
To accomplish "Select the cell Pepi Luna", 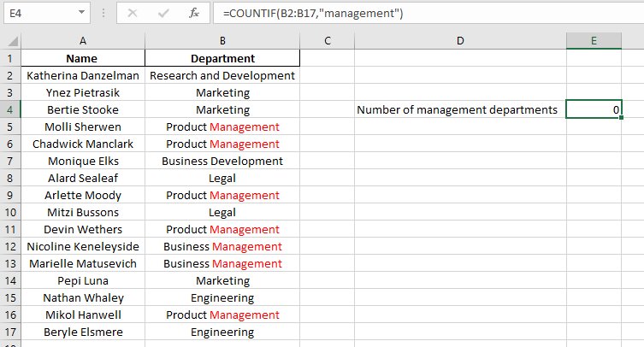I will click(83, 281).
